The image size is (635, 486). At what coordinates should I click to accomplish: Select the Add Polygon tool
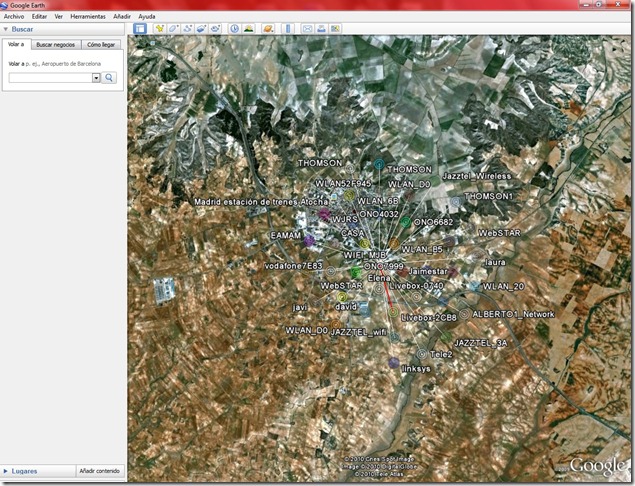[173, 29]
